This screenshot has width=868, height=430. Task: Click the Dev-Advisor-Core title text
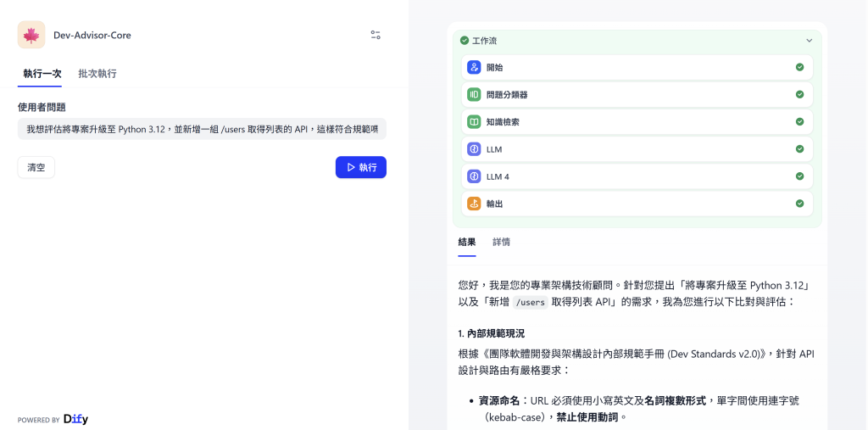tap(92, 35)
